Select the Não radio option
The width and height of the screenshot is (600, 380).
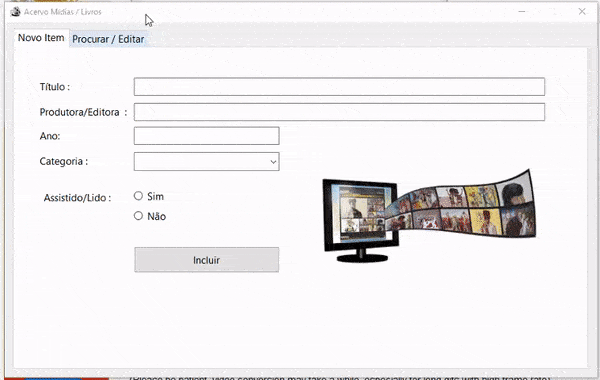pyautogui.click(x=138, y=216)
